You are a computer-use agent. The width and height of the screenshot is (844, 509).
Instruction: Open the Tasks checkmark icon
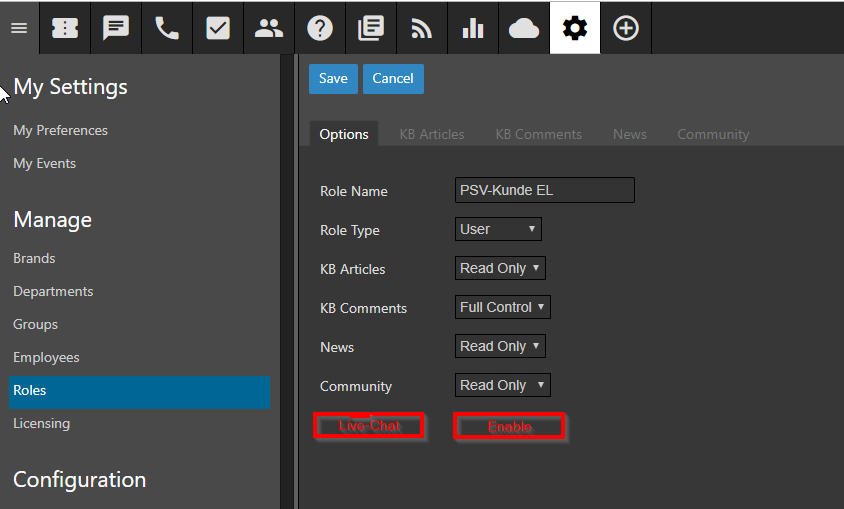pos(218,28)
